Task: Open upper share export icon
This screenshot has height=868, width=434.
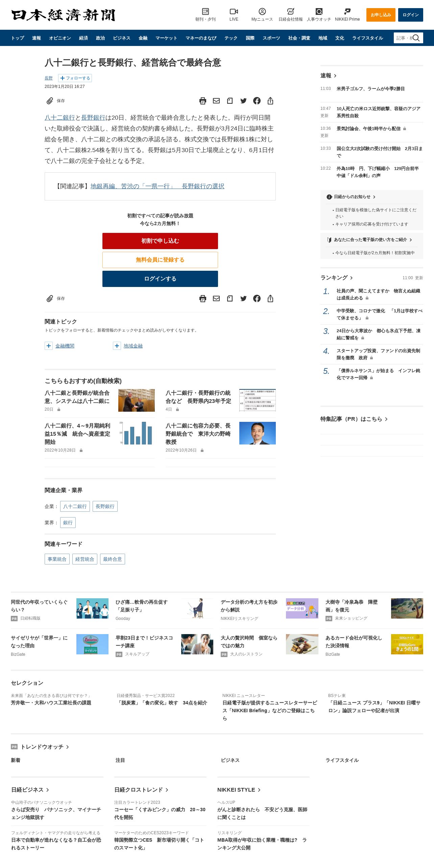Action: tap(270, 101)
